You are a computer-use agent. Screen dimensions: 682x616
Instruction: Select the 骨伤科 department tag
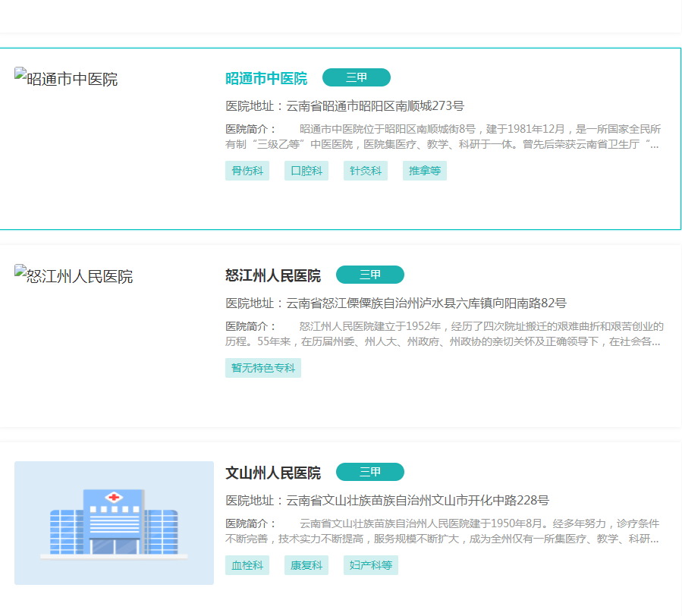[247, 171]
